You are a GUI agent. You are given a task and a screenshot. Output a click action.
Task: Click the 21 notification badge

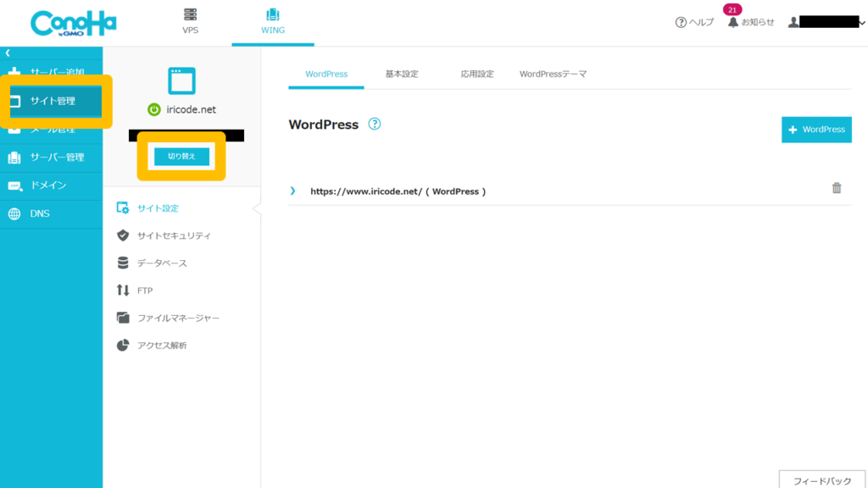732,10
